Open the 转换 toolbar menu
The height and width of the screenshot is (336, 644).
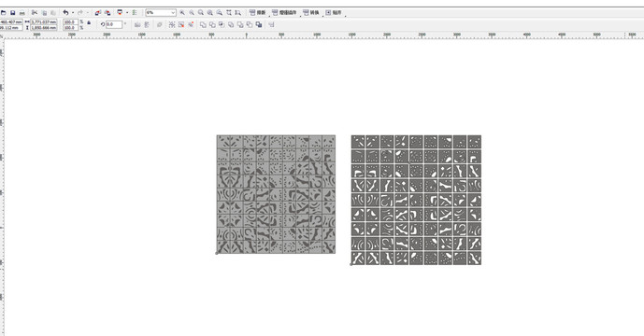click(311, 13)
